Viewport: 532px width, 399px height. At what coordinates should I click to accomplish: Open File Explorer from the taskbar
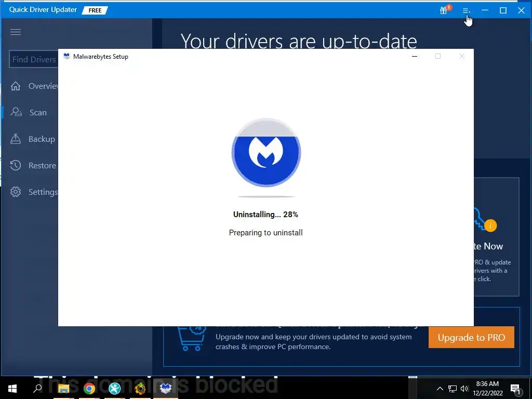(63, 389)
